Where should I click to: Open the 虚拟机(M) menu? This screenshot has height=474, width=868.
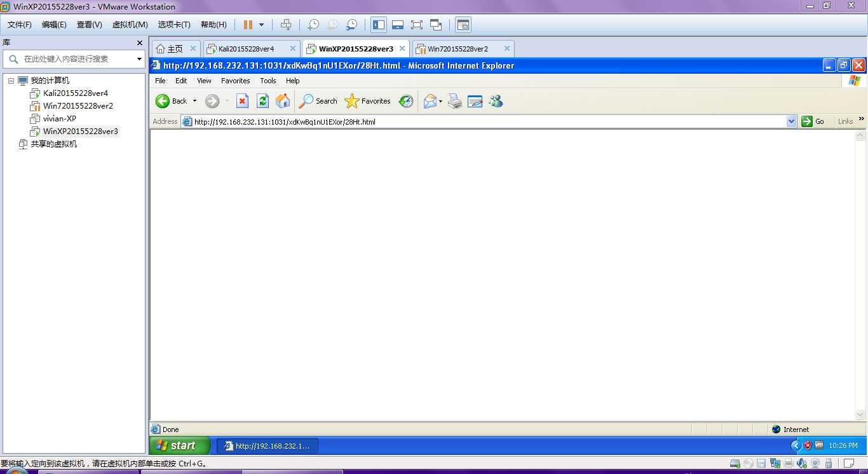click(x=130, y=25)
